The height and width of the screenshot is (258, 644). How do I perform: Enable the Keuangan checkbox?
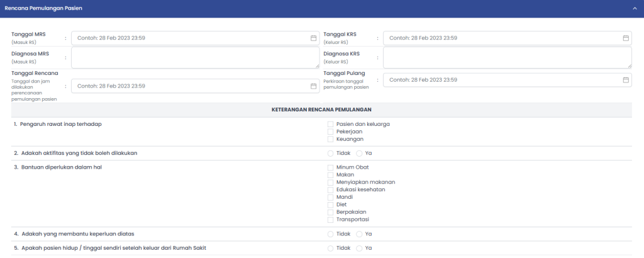click(330, 139)
